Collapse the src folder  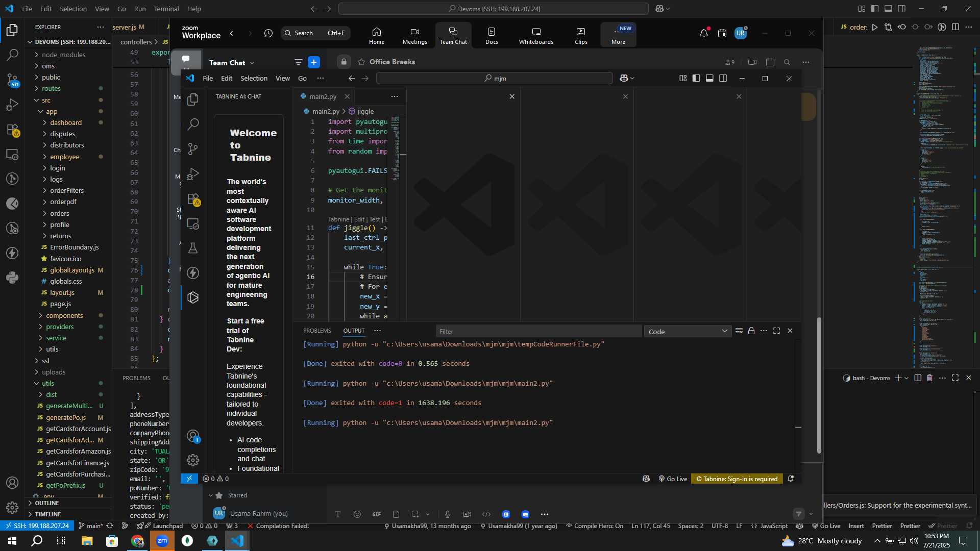46,100
